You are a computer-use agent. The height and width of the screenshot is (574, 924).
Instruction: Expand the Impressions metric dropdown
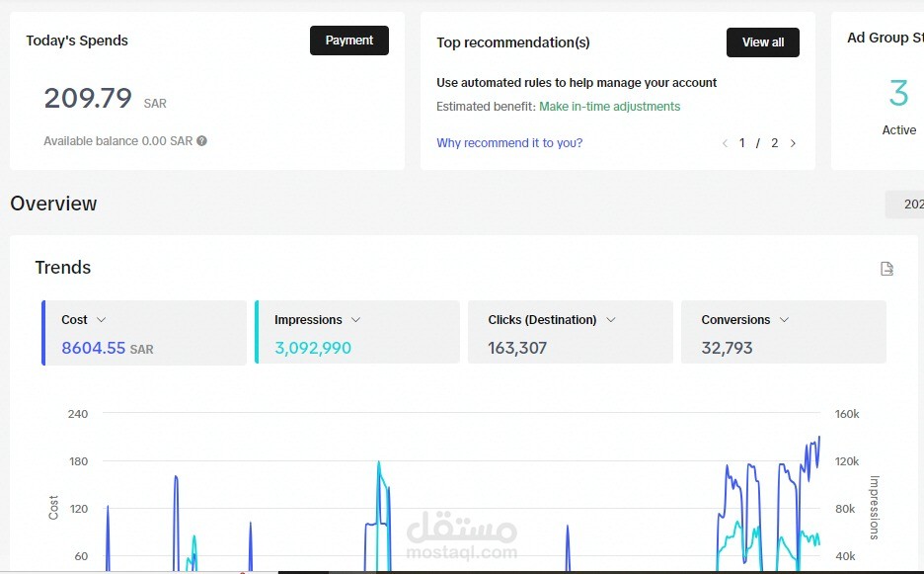tap(355, 320)
